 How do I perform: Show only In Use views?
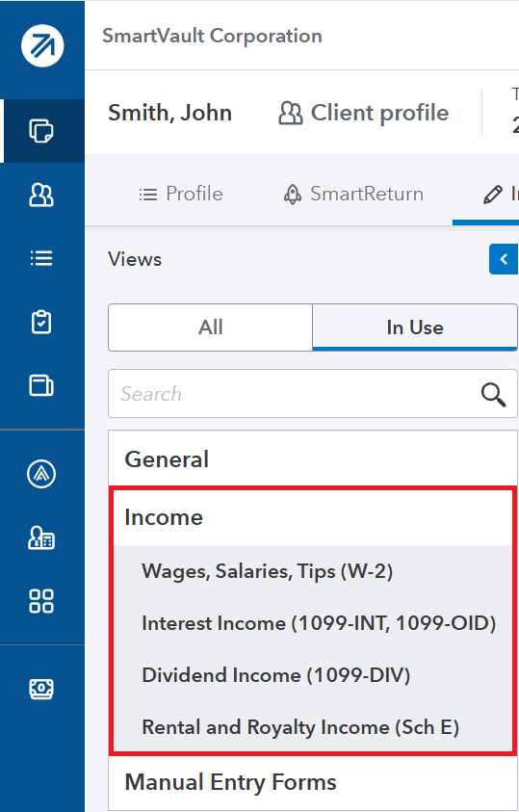(x=415, y=327)
